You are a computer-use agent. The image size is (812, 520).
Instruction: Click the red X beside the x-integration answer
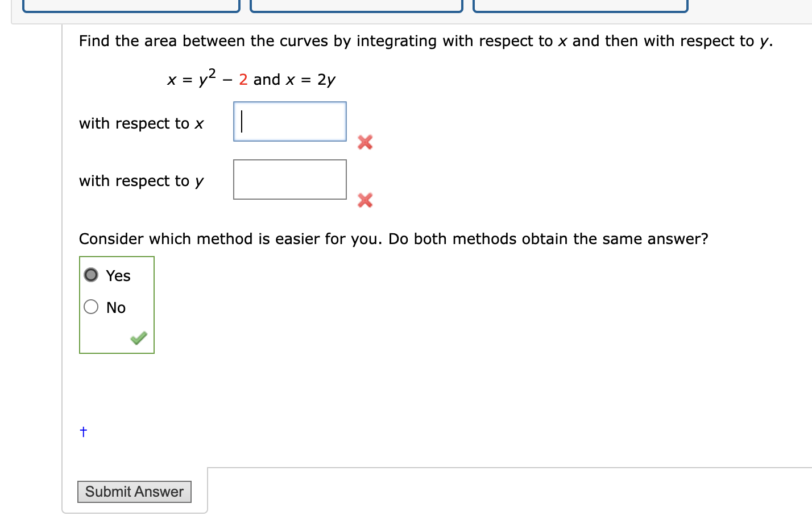pos(364,142)
